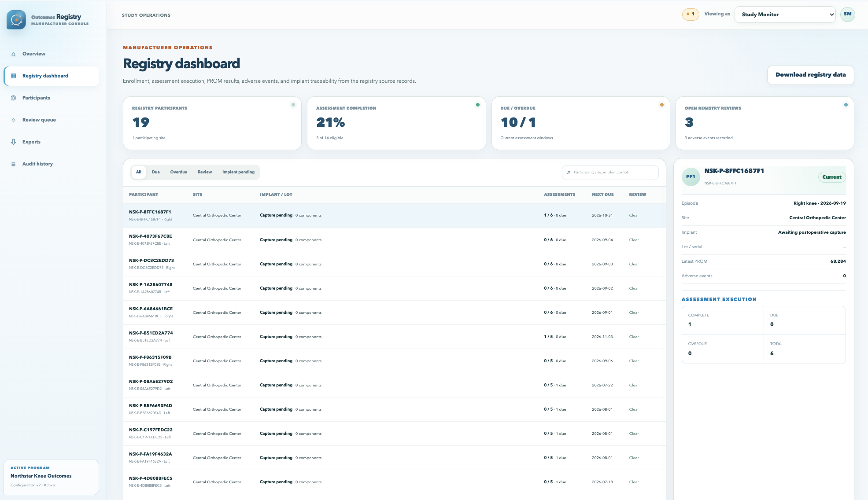Viewport: 868px width, 500px height.
Task: Click the search magnifier icon
Action: pos(569,173)
